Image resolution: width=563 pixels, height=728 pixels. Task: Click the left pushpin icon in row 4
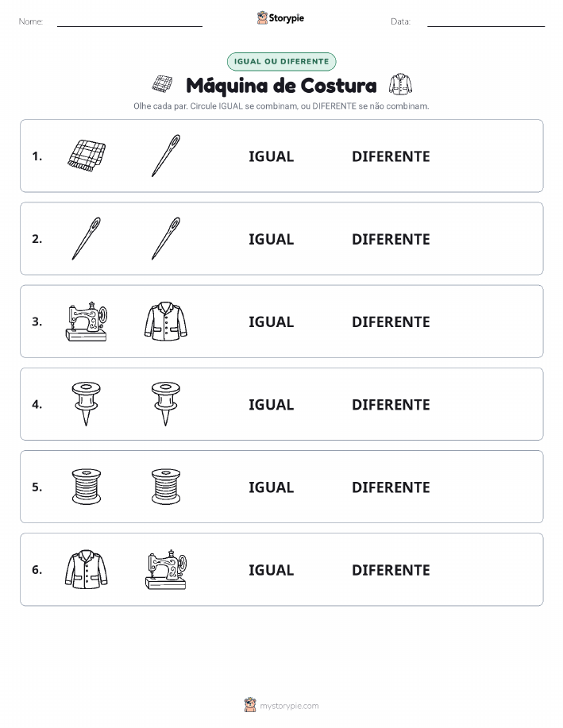click(87, 404)
